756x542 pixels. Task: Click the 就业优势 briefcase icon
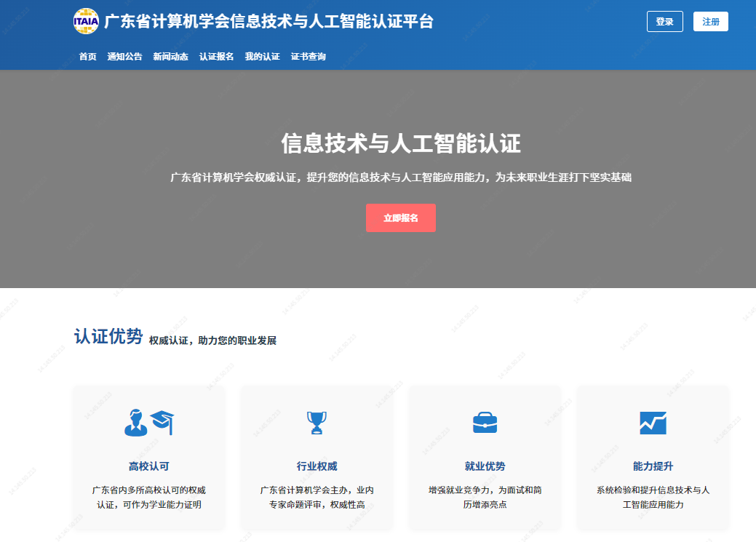point(485,423)
